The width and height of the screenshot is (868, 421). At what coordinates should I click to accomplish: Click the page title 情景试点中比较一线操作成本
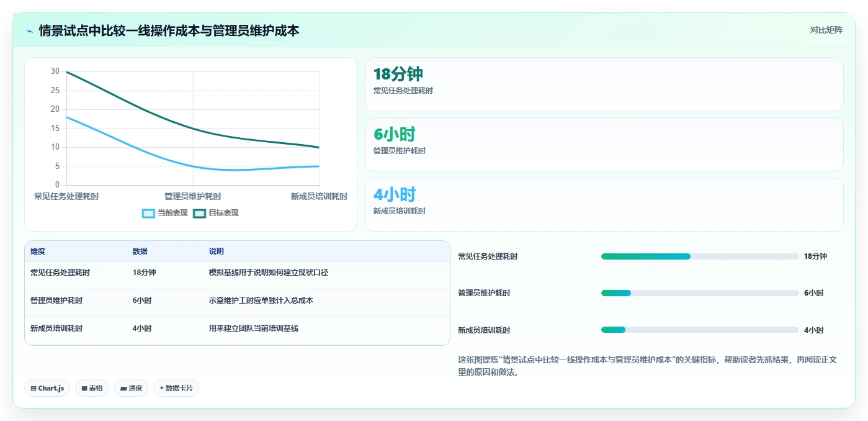(x=169, y=30)
